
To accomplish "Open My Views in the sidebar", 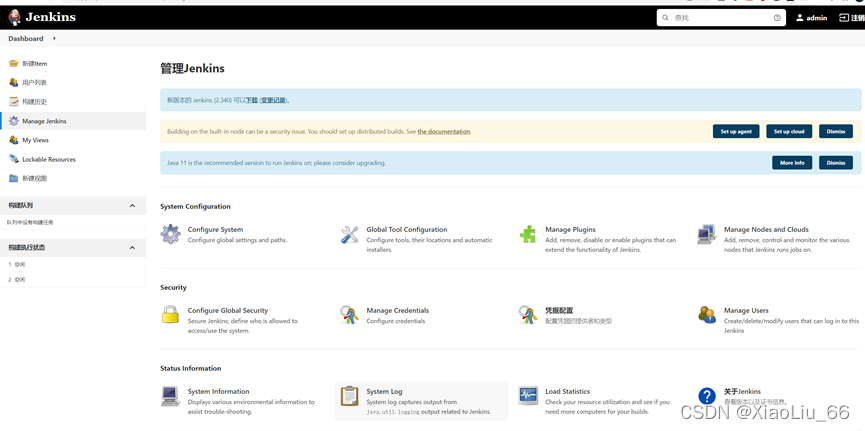I will (x=35, y=140).
